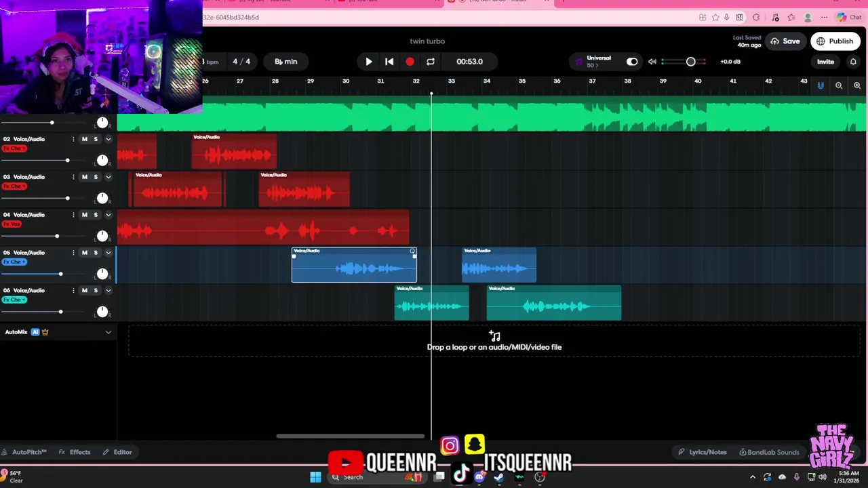Click bar 36 on the timeline ruler
This screenshot has height=488, width=868.
[557, 81]
